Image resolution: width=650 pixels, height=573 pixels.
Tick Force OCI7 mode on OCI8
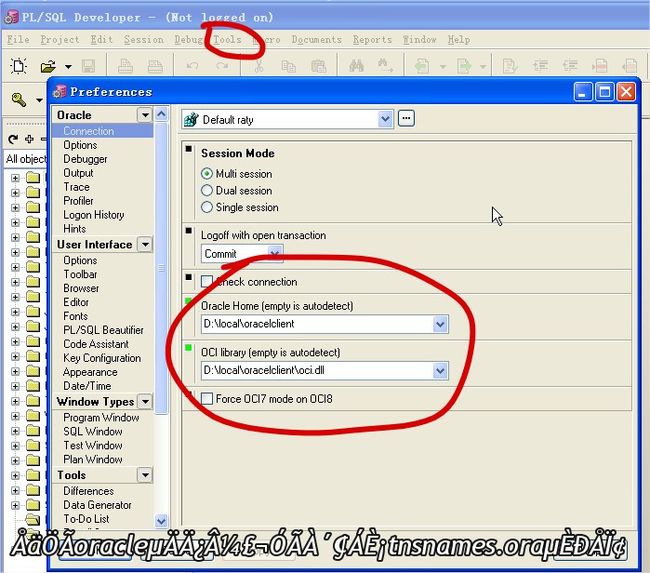click(x=207, y=398)
